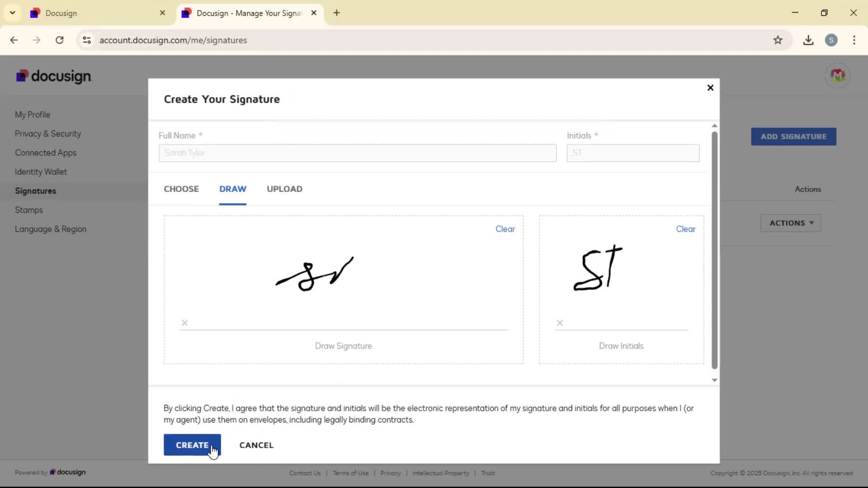Open Chrome three-dot menu
The height and width of the screenshot is (488, 868).
coord(854,40)
